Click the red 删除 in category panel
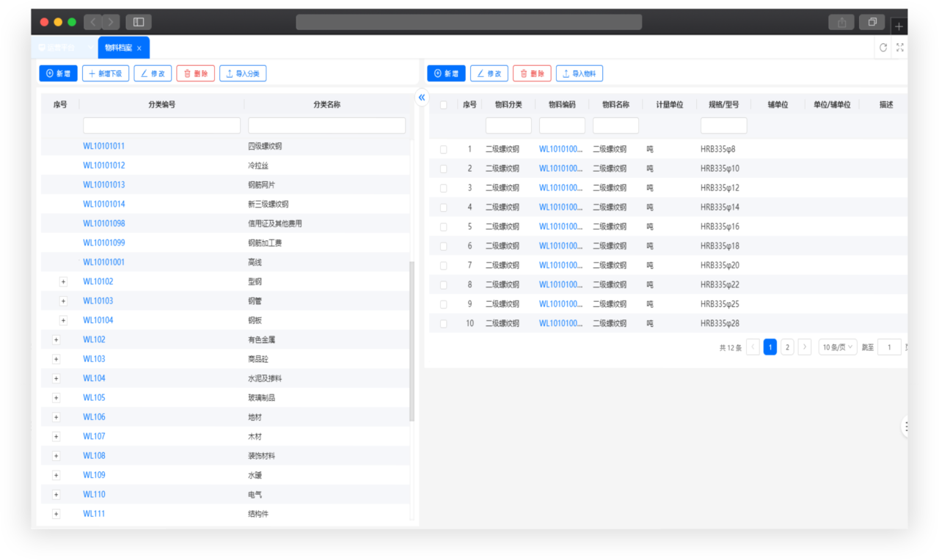Viewport: 939px width, 560px height. 196,73
